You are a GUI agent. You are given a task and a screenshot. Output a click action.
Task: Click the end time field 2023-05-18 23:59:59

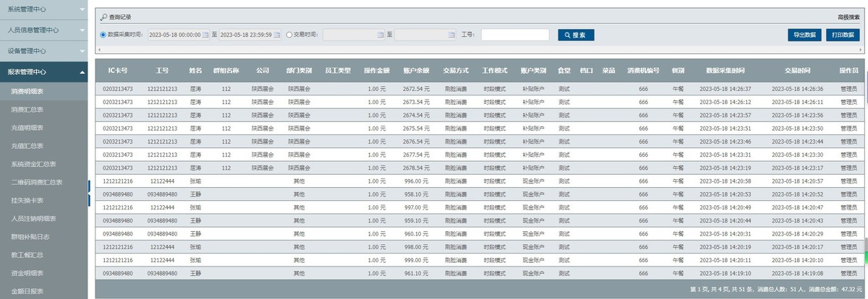pos(250,35)
